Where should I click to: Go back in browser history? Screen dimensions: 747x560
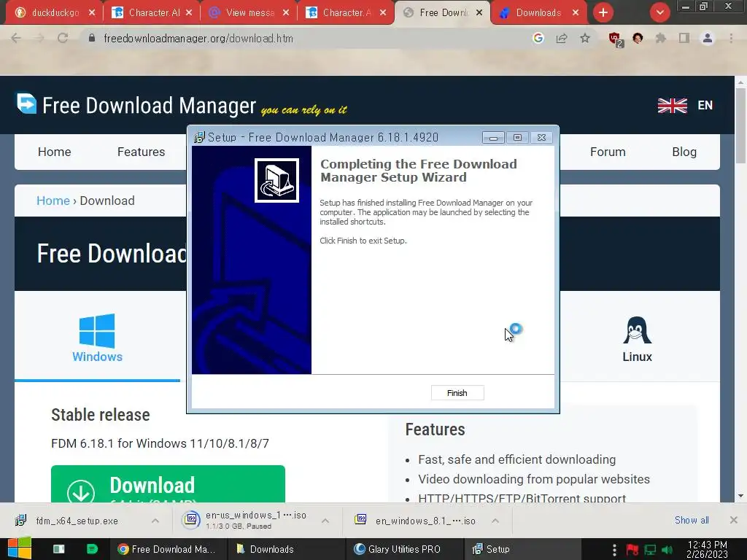tap(16, 39)
